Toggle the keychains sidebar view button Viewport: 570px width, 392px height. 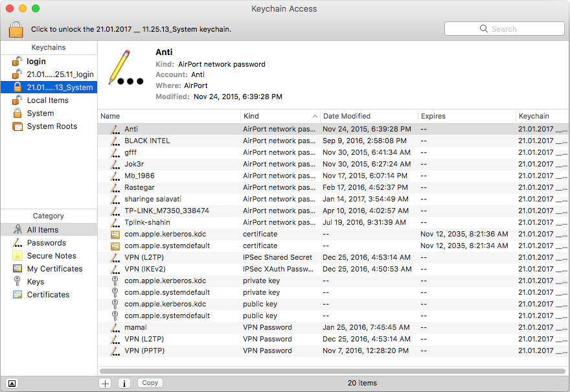pyautogui.click(x=12, y=383)
